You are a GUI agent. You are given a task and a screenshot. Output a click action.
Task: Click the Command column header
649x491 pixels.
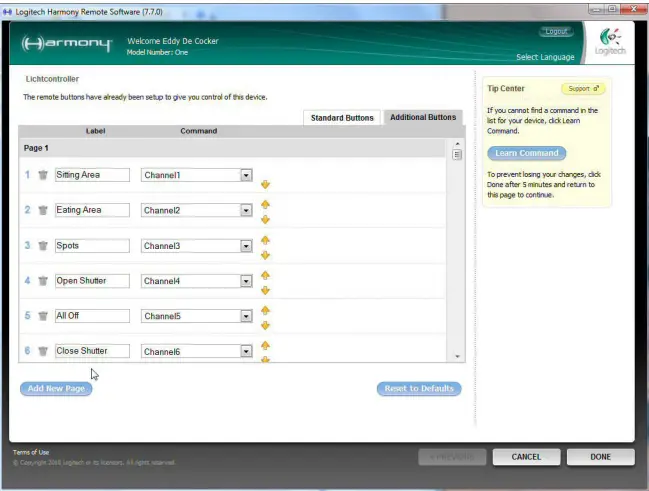point(198,131)
